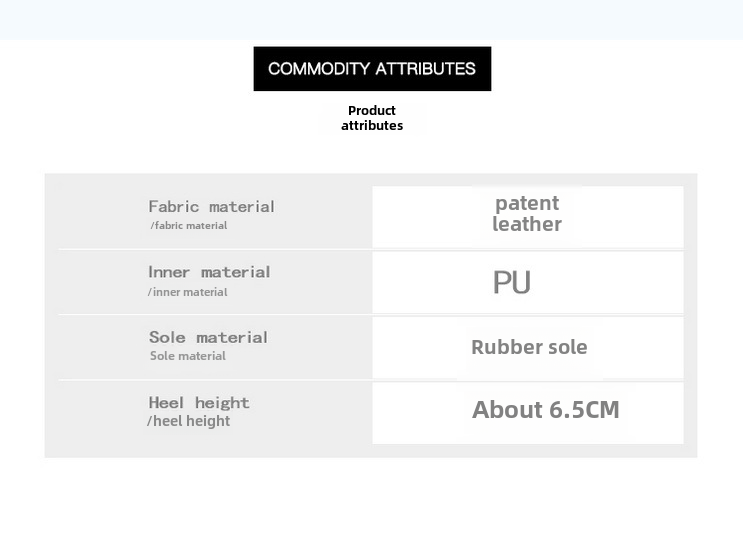Click the word leather in the value cell

pyautogui.click(x=527, y=225)
